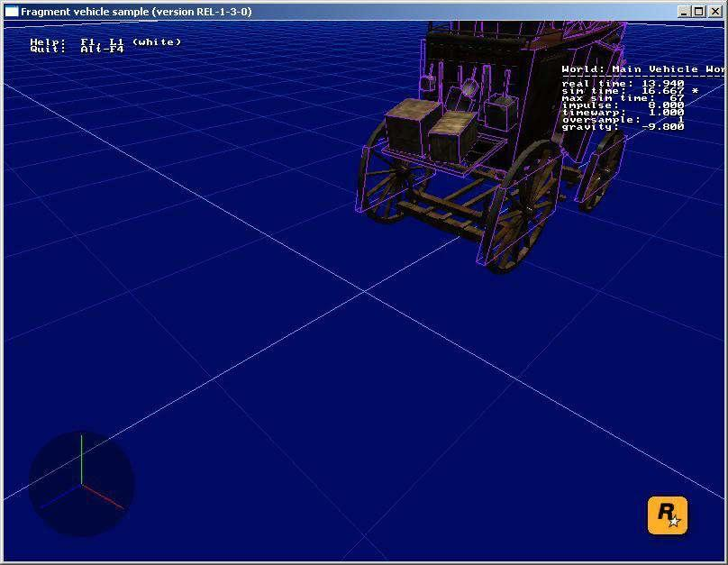Click the 'impulse: 8.000' value
The width and height of the screenshot is (728, 565).
pyautogui.click(x=623, y=105)
